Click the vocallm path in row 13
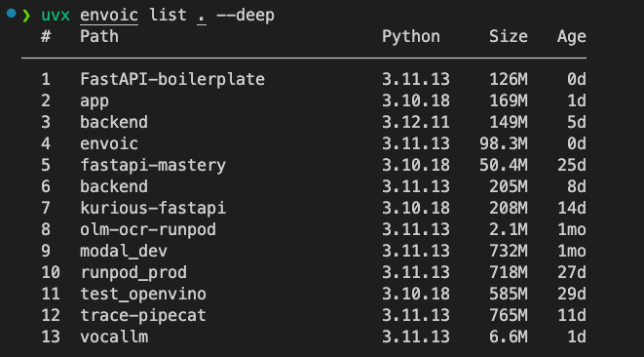Screen dimensions: 644x357 (x=114, y=337)
